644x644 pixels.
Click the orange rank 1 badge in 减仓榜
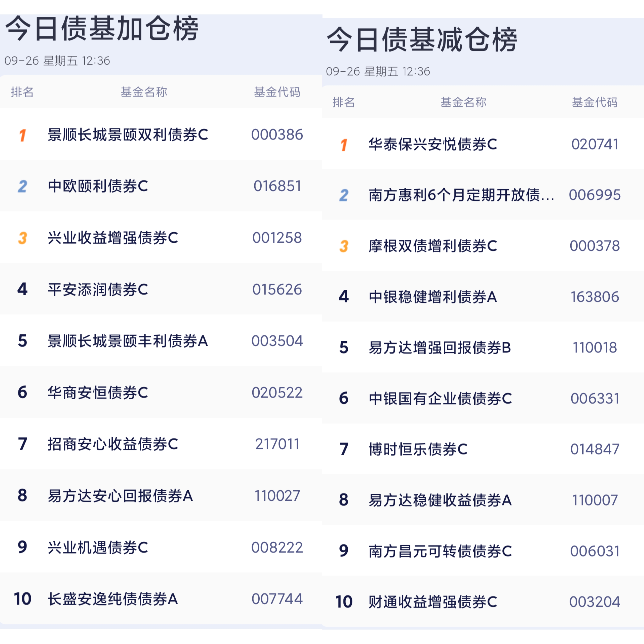[344, 145]
